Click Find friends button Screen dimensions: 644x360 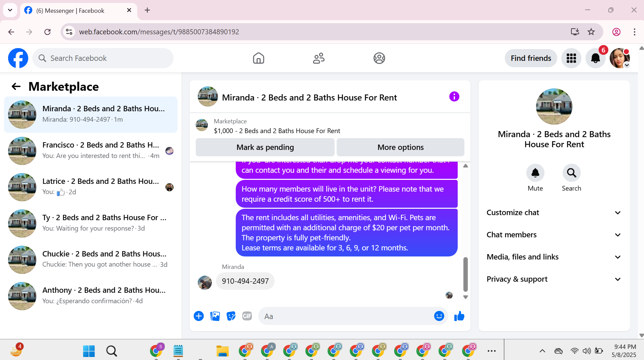(531, 58)
